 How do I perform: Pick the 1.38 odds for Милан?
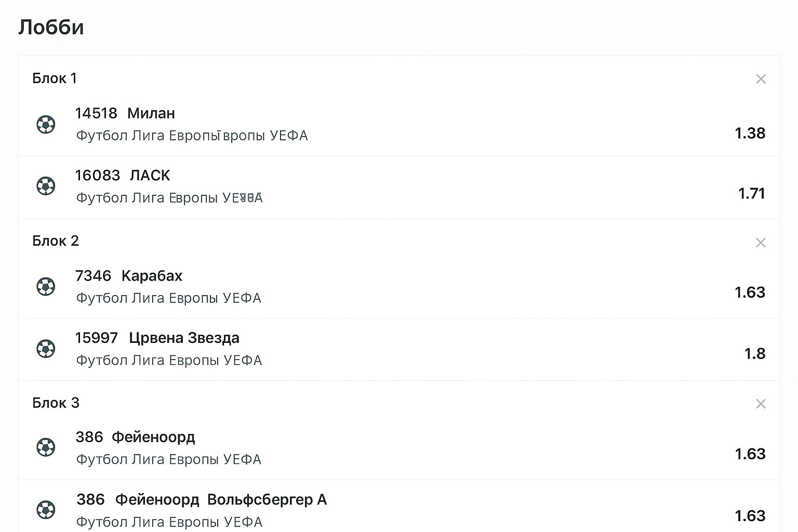pyautogui.click(x=750, y=134)
